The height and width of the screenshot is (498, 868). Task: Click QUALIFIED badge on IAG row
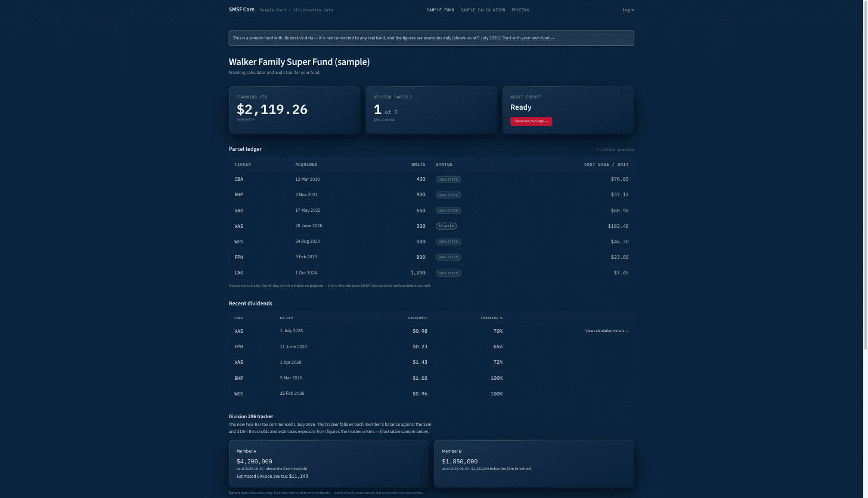click(448, 273)
